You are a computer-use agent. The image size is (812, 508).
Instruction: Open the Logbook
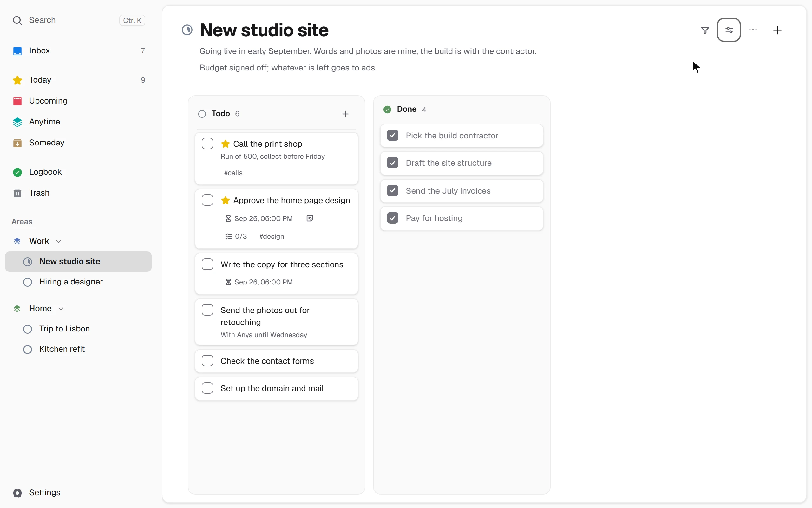click(x=78, y=172)
